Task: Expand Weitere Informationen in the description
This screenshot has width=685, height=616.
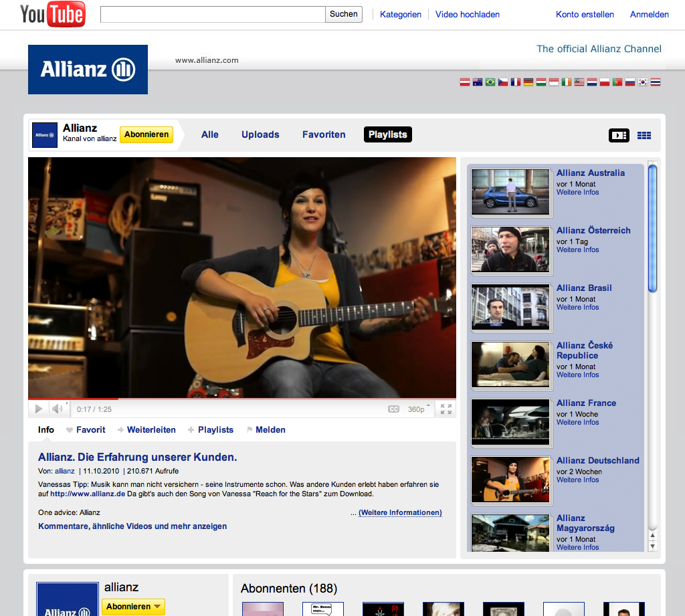Action: [x=400, y=512]
